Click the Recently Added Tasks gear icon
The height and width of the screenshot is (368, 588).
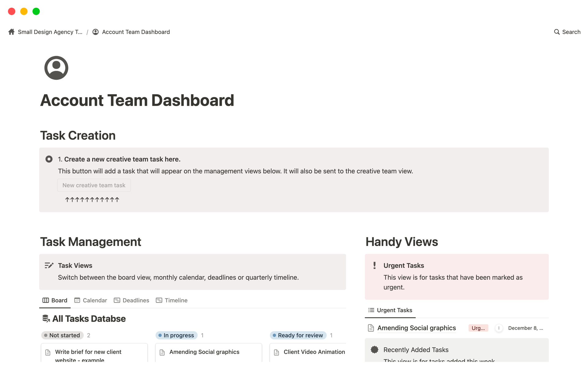tap(374, 350)
